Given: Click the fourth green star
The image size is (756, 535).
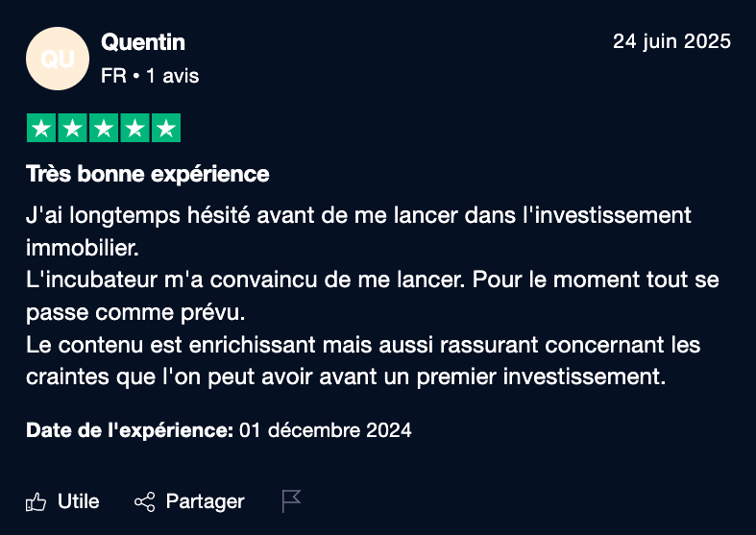Looking at the screenshot, I should pos(135,128).
